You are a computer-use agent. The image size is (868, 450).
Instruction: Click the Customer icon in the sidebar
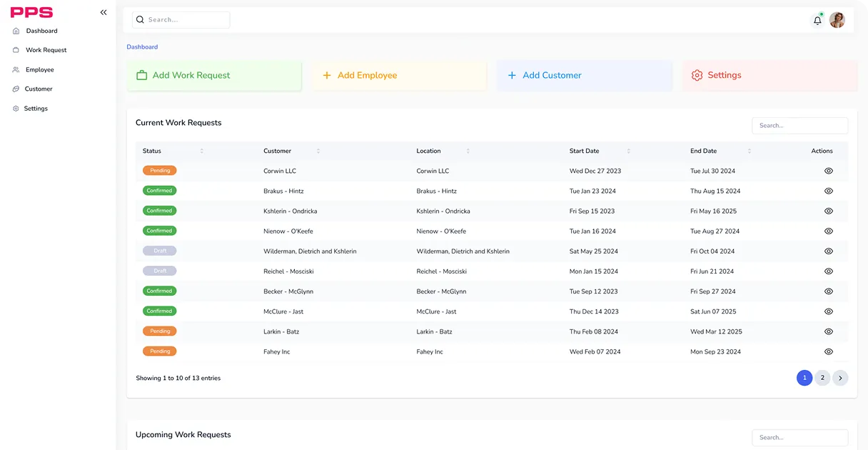[x=16, y=89]
